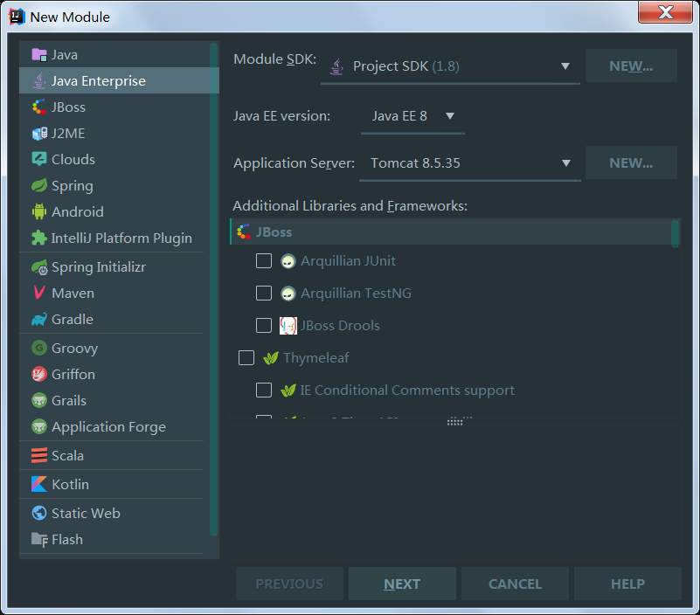The image size is (700, 615).
Task: Click the Android robot icon
Action: (x=39, y=211)
